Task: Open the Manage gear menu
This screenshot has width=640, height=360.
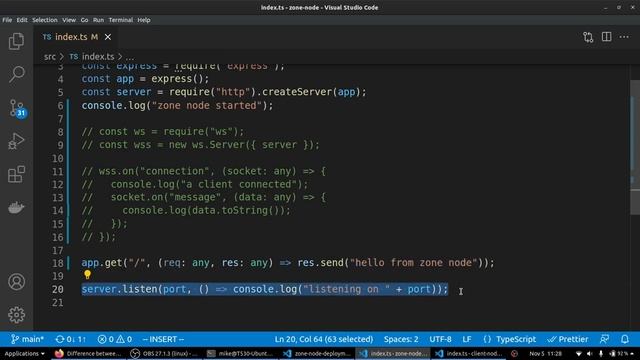Action: coord(16,315)
